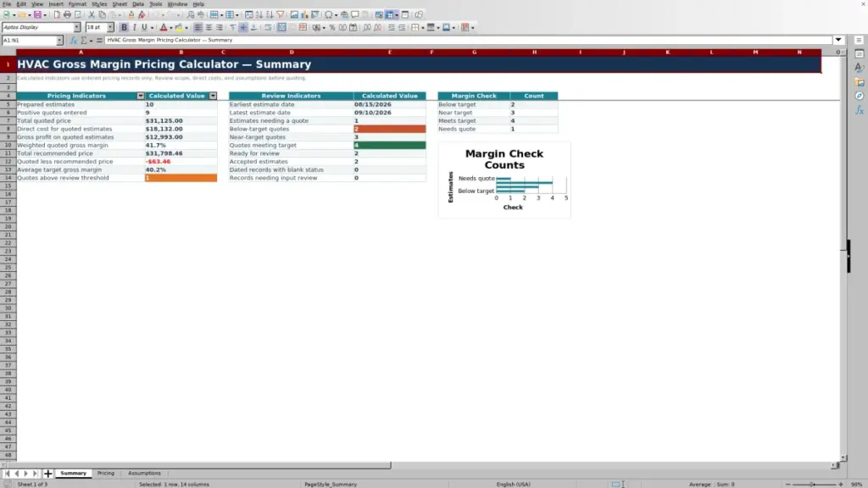Click the Find and Replace icon
Viewport: 868px width, 488px height.
[191, 15]
